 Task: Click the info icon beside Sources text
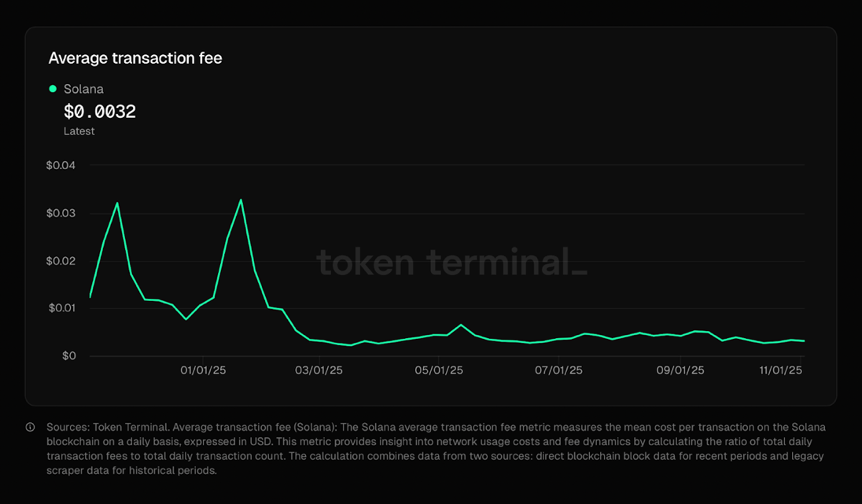click(30, 427)
